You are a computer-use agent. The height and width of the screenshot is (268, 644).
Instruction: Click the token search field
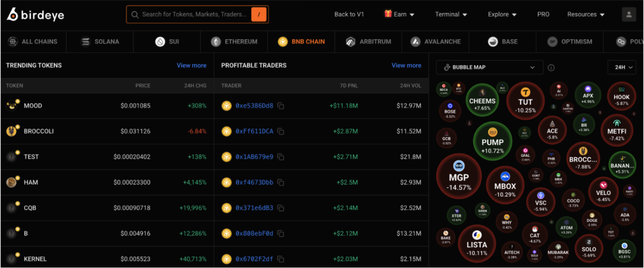coord(197,14)
